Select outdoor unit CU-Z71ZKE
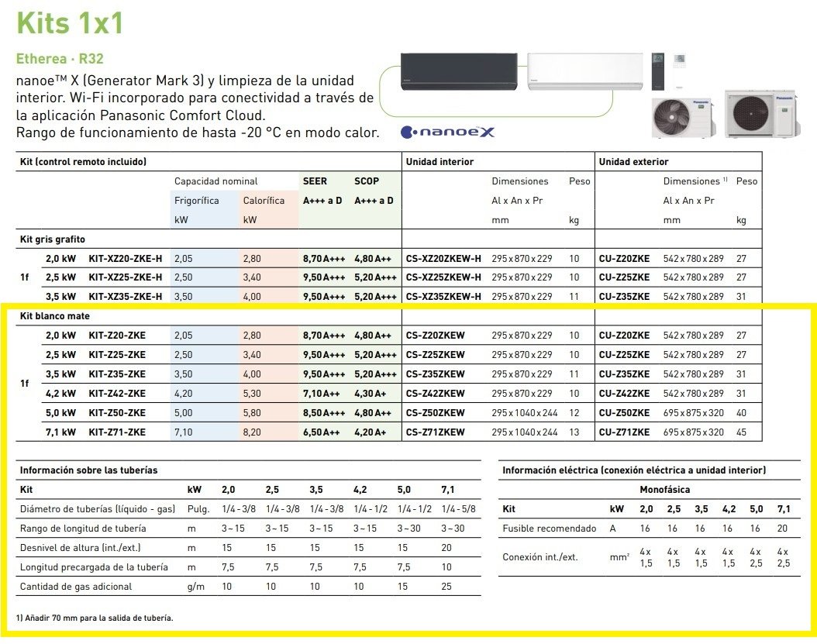 coord(624,432)
